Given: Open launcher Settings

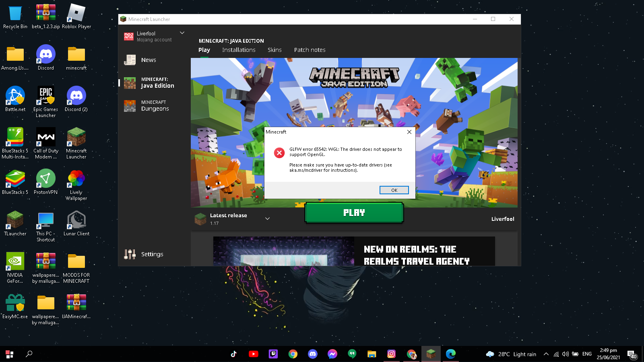Looking at the screenshot, I should [x=151, y=254].
